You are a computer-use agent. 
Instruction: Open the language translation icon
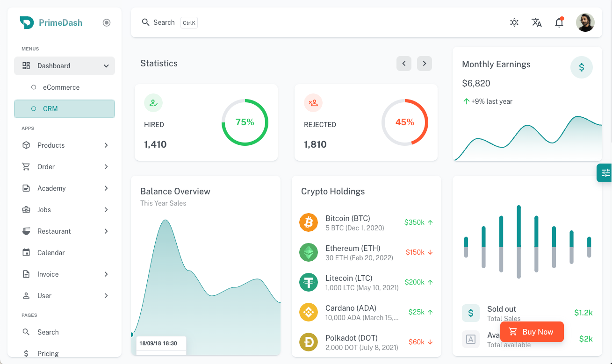click(x=536, y=22)
